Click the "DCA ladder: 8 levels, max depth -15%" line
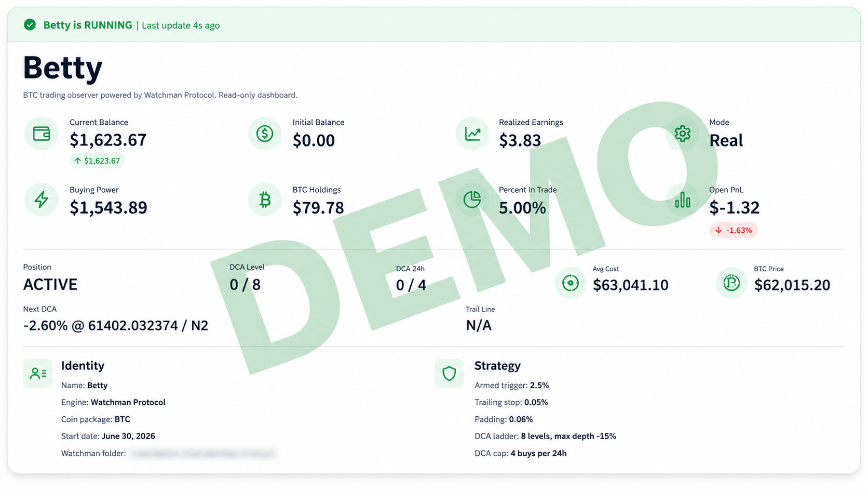Viewport: 868px width, 489px height. 545,437
